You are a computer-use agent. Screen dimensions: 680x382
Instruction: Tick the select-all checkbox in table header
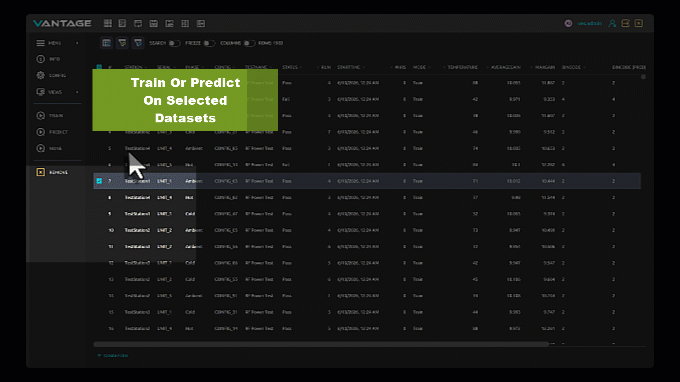pyautogui.click(x=99, y=67)
